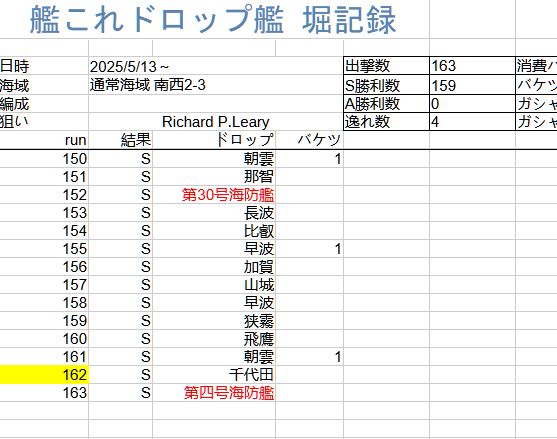
Task: Click the red 第四号海防艦 drop cell
Action: pos(214,393)
